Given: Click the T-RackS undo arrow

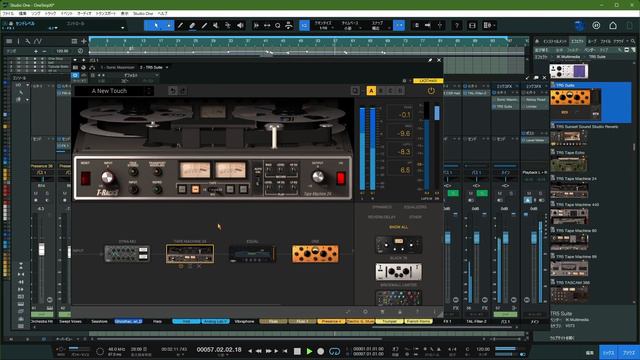Looking at the screenshot, I should [x=173, y=91].
